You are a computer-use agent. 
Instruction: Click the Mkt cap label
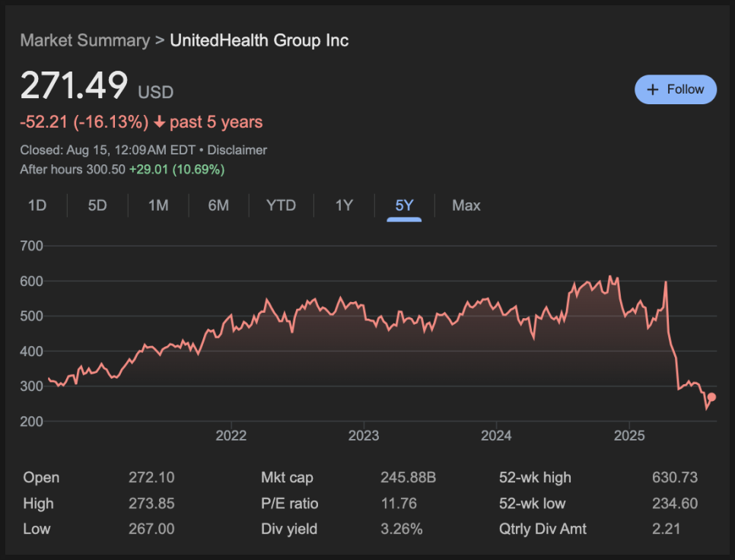pos(287,478)
